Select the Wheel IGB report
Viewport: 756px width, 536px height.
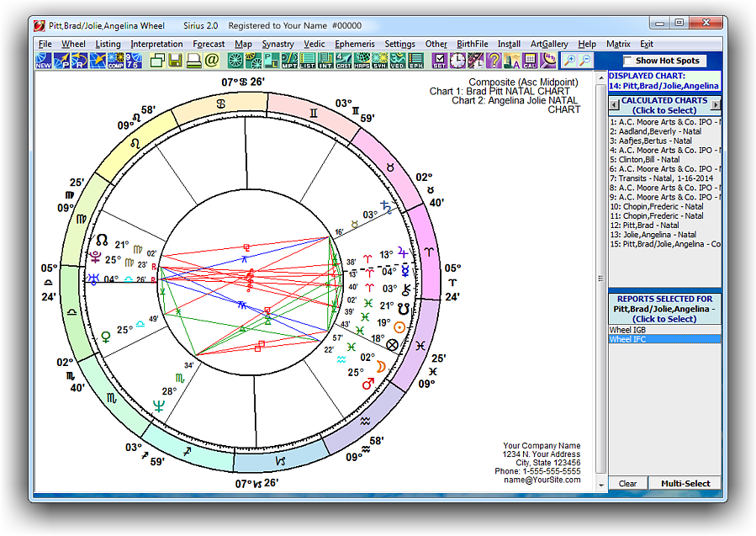tap(665, 330)
